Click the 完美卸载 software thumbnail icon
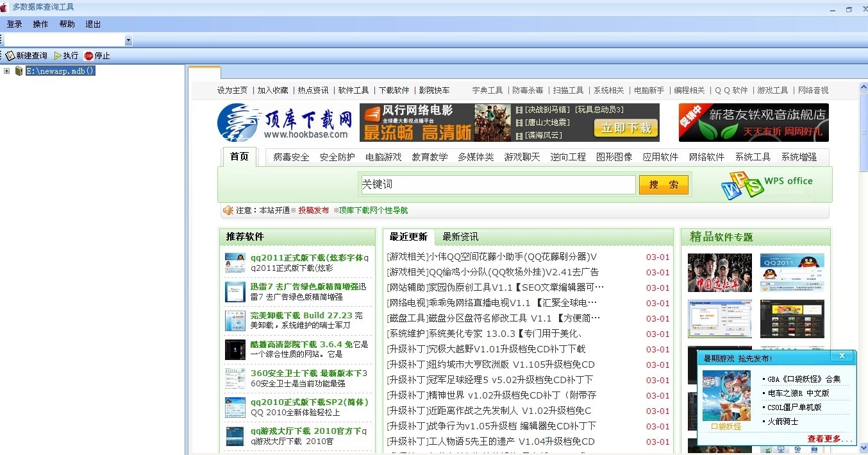Image resolution: width=868 pixels, height=455 pixels. point(235,321)
